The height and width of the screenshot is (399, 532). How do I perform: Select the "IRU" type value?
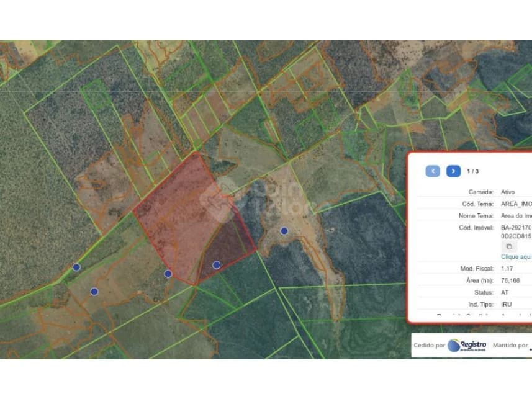pos(506,304)
